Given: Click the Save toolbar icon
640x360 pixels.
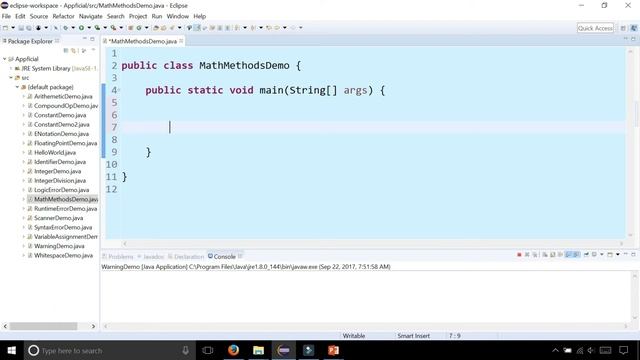Looking at the screenshot, I should point(21,28).
